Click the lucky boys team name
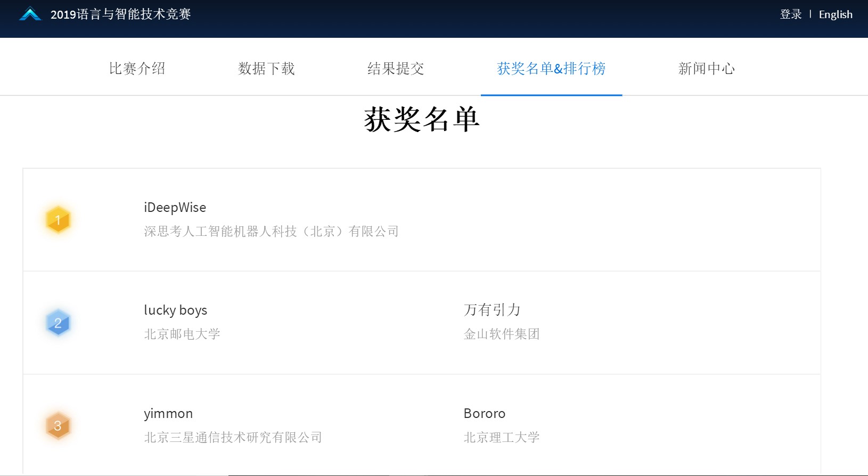 click(176, 310)
